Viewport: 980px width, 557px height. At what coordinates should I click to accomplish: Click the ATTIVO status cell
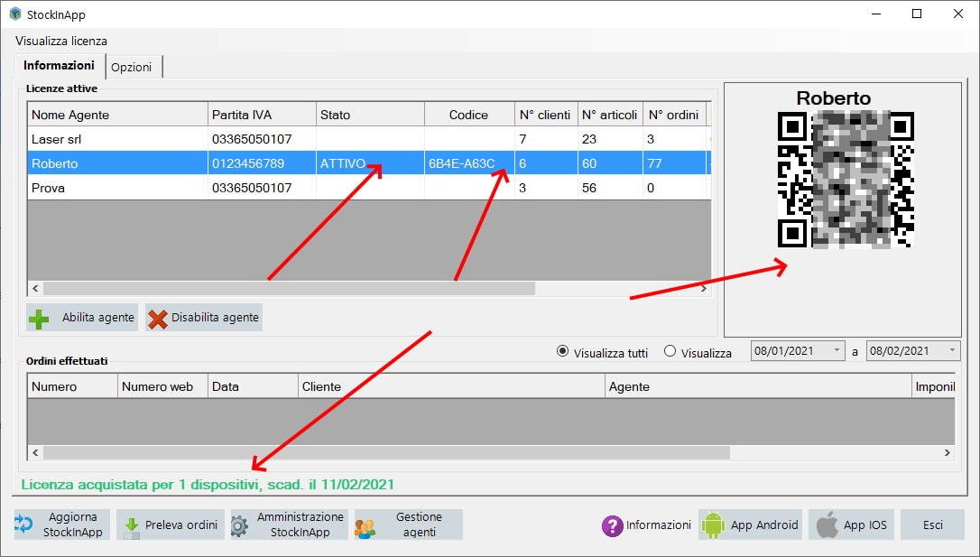click(x=370, y=163)
